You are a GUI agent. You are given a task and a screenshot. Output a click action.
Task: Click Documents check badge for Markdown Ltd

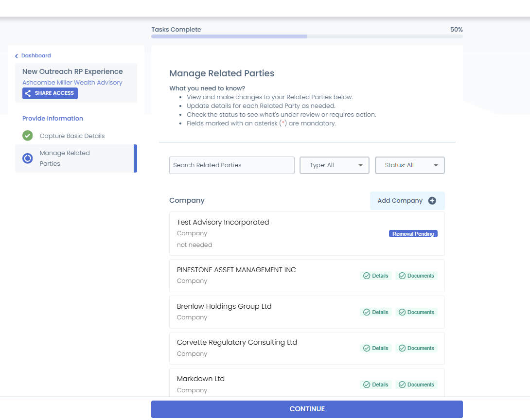click(416, 385)
